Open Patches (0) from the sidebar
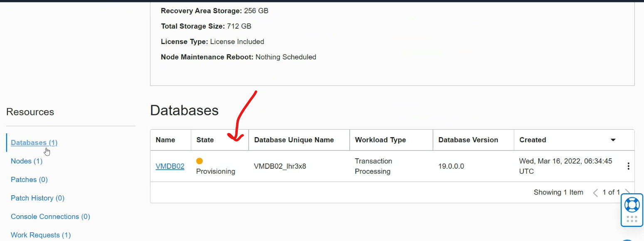This screenshot has width=644, height=241. coord(29,180)
